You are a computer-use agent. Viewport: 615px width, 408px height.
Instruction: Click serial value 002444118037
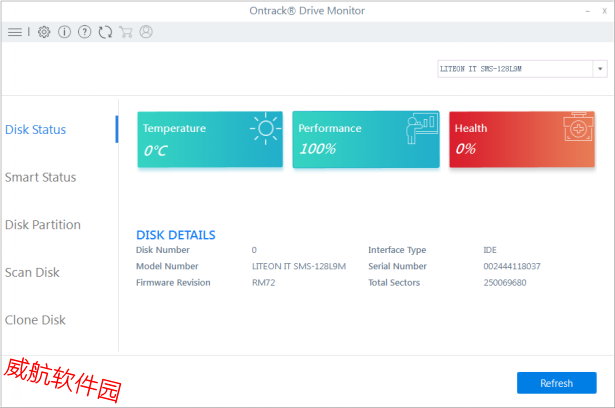[x=512, y=266]
